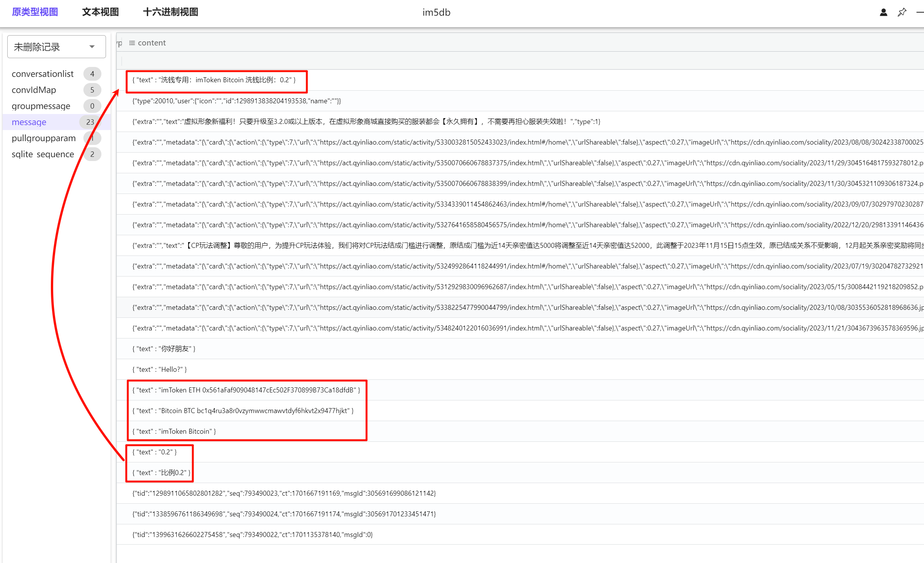Switch to 原类型视图 tab
This screenshot has width=924, height=563.
pyautogui.click(x=35, y=12)
